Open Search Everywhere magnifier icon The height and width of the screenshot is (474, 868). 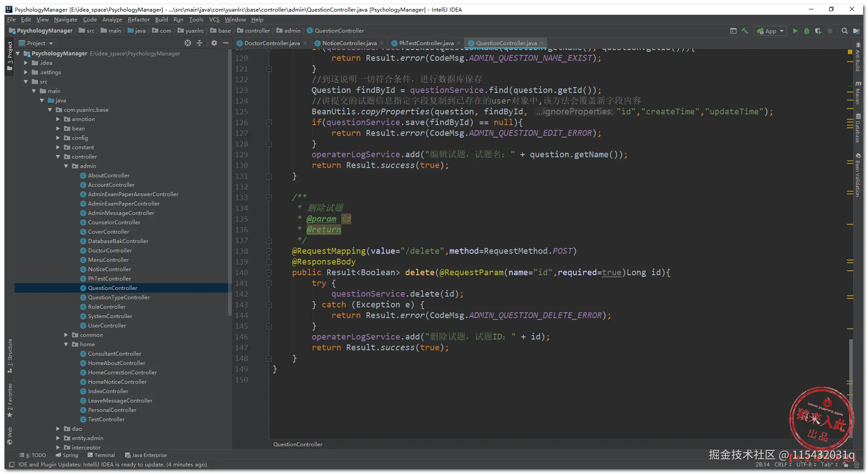click(x=844, y=31)
